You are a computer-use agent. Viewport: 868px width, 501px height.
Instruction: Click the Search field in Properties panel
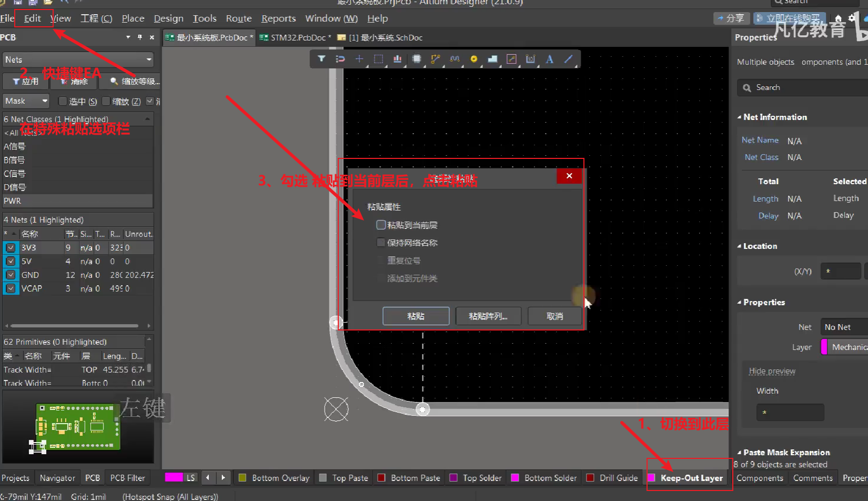[802, 88]
